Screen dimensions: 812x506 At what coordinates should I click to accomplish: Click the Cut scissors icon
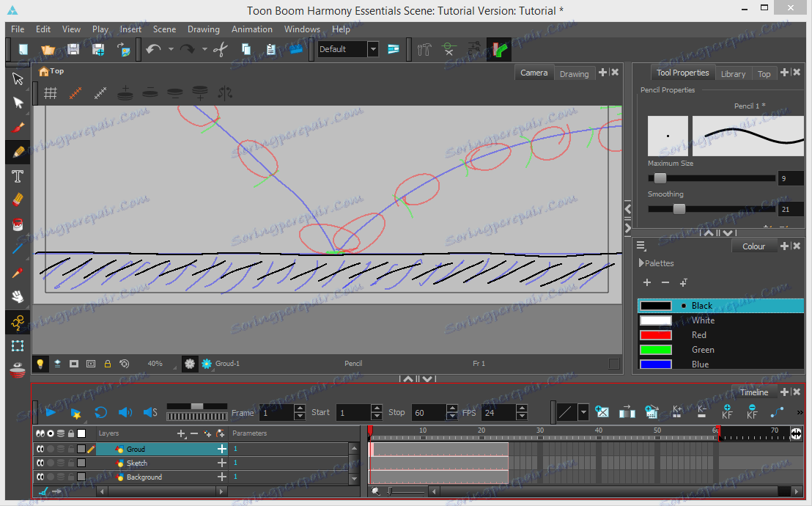click(220, 50)
